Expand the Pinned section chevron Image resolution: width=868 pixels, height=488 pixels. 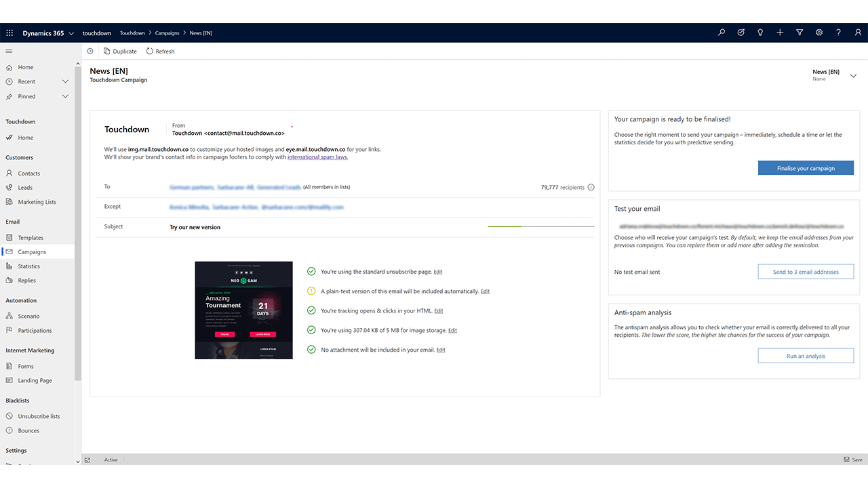pos(66,96)
